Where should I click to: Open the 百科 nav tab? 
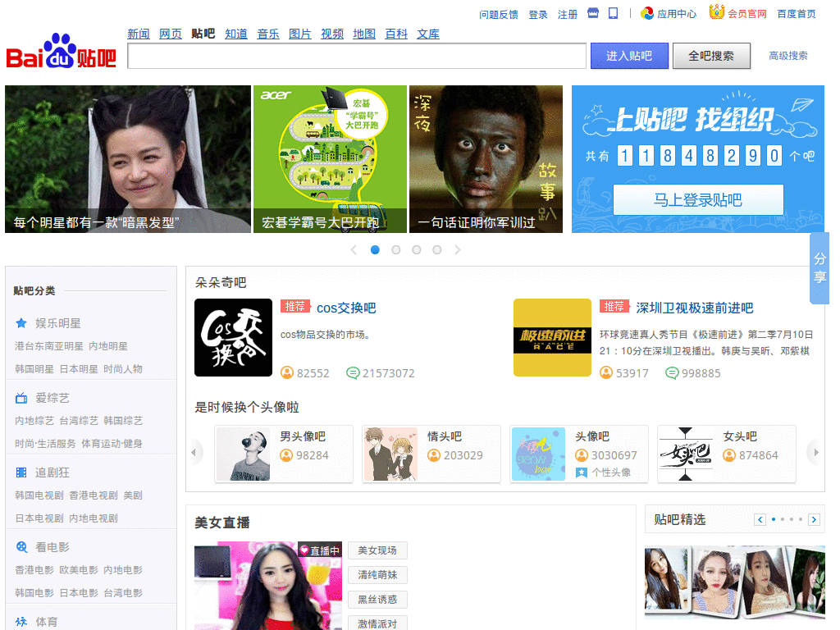click(x=396, y=34)
